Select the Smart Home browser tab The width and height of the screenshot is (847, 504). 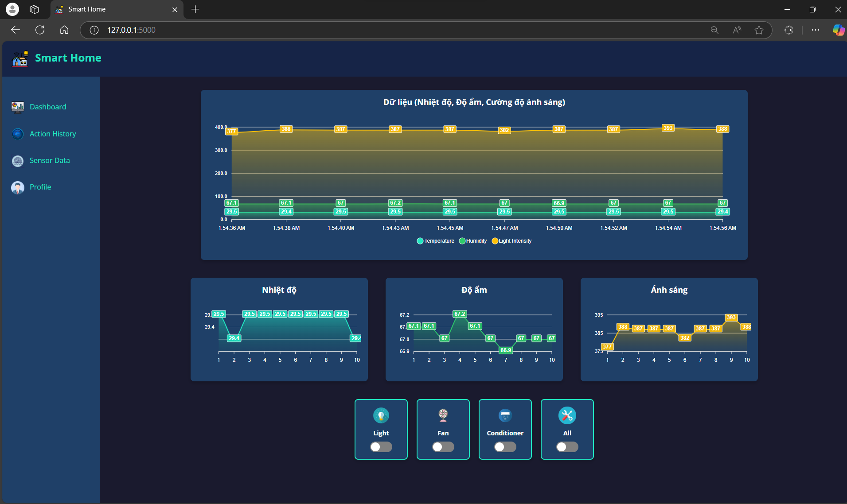pyautogui.click(x=116, y=9)
